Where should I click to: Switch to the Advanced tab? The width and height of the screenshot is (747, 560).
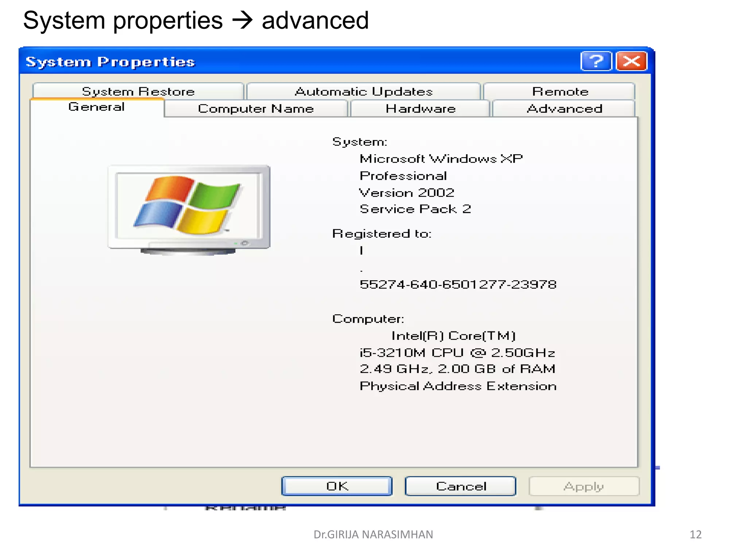[564, 109]
